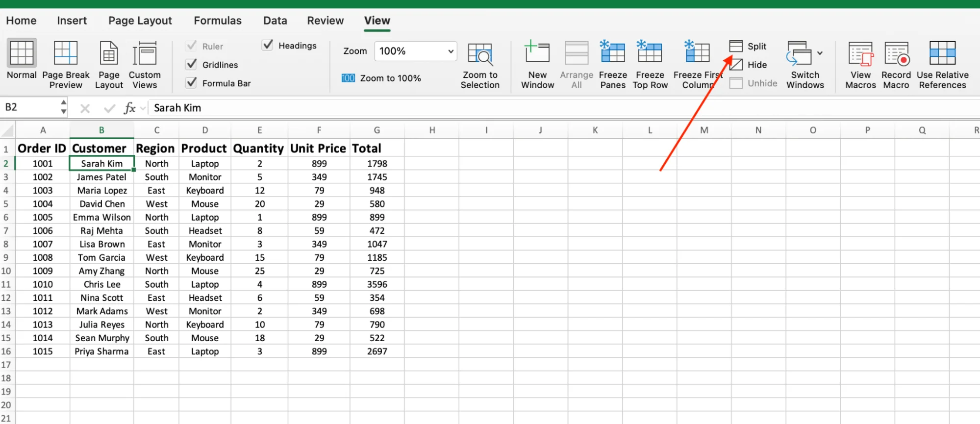Select Order ID cell 1008
The width and height of the screenshot is (980, 424).
[43, 257]
